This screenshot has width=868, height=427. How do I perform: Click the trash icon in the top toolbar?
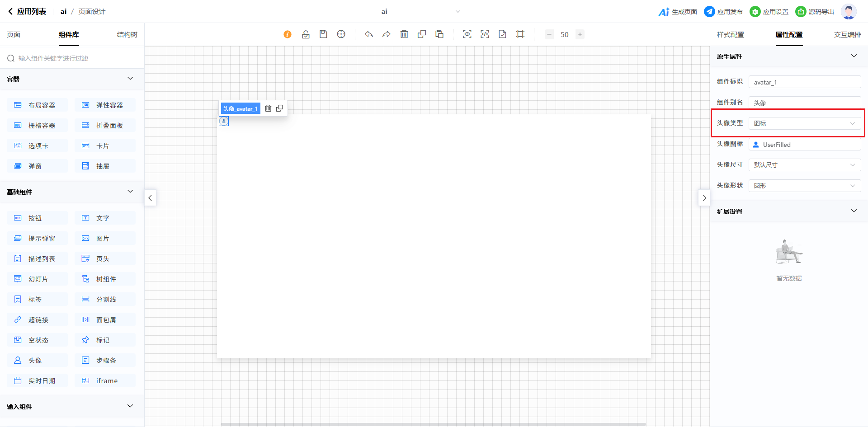(x=404, y=34)
